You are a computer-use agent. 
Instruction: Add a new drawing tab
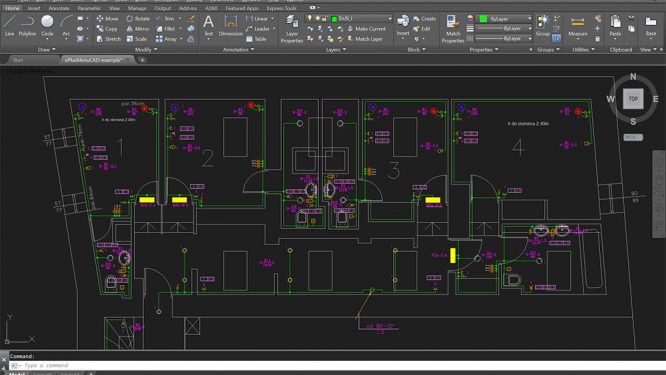142,60
